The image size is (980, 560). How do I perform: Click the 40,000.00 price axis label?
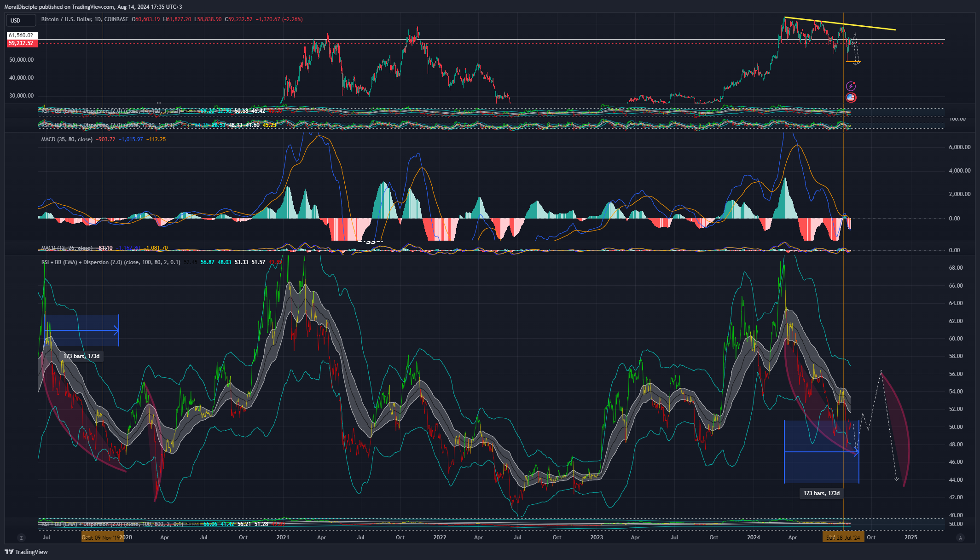(22, 78)
